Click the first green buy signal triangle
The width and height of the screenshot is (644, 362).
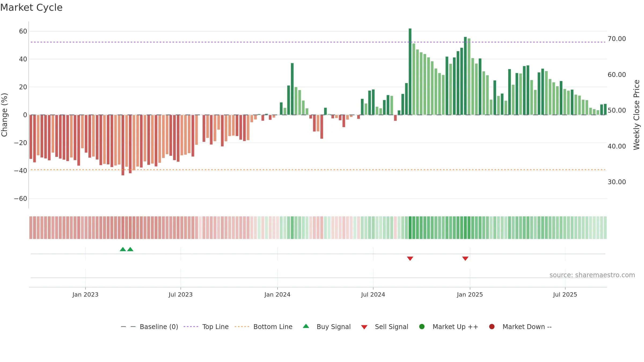123,249
